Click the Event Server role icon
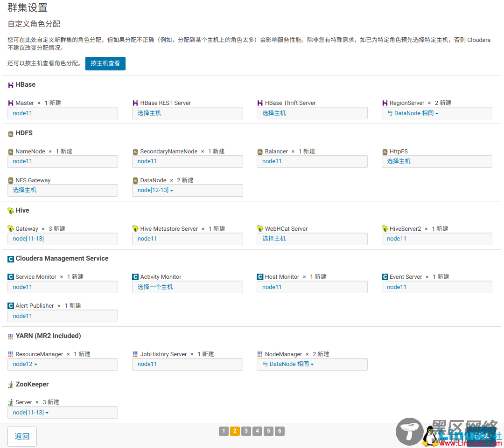Image resolution: width=504 pixels, height=448 pixels. 385,277
